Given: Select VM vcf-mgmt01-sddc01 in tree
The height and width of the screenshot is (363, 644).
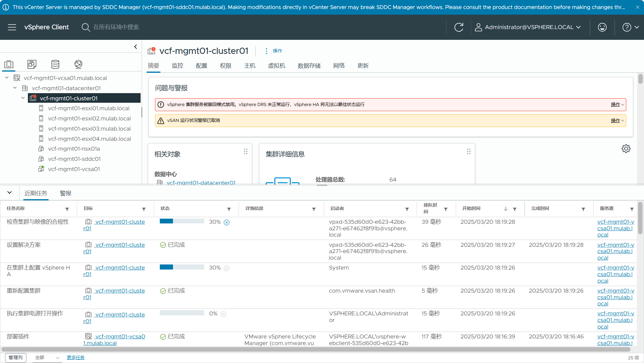Looking at the screenshot, I should 74,159.
